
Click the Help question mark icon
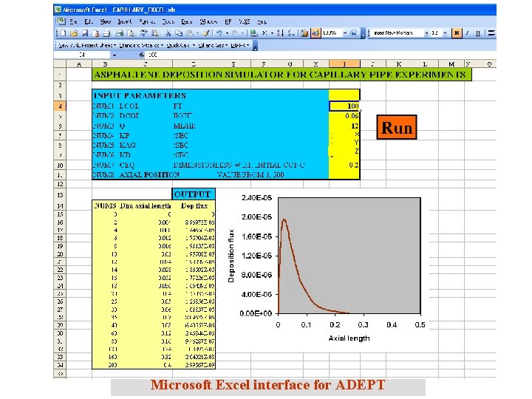(354, 33)
